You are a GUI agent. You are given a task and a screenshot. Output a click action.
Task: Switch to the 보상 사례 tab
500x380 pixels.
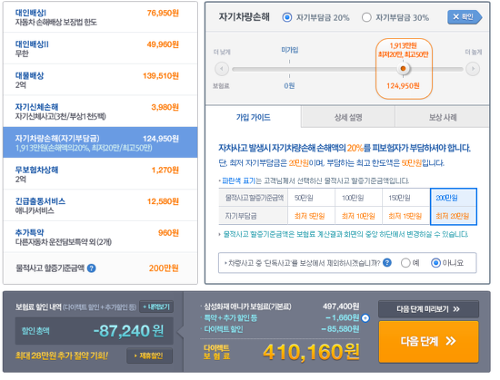[x=442, y=117]
